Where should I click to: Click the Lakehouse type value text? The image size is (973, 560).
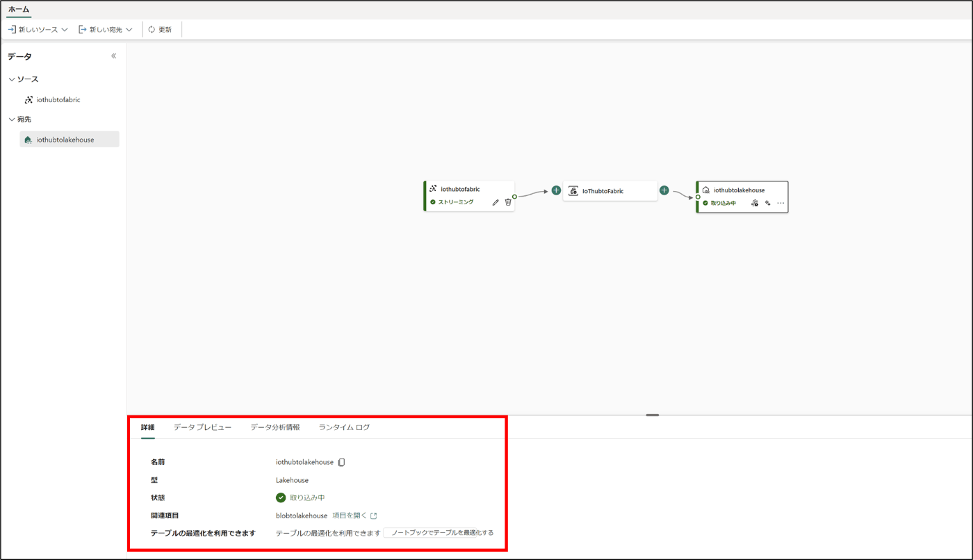[x=292, y=480]
